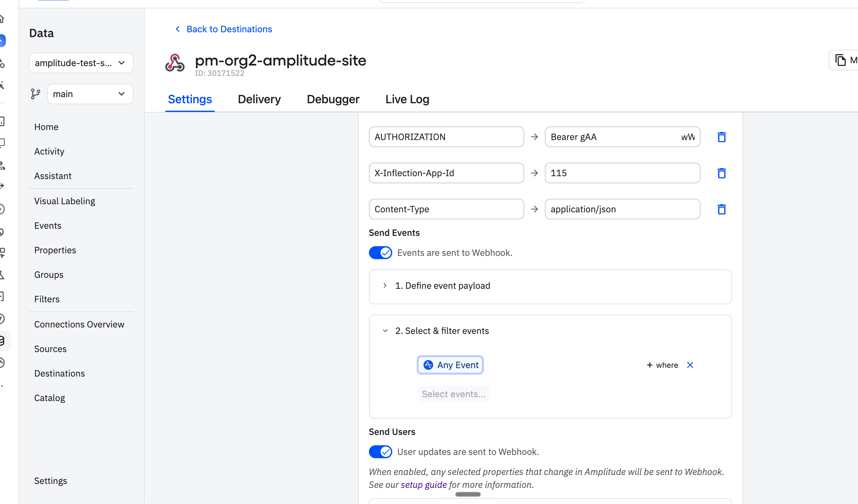Image resolution: width=858 pixels, height=504 pixels.
Task: Add a where clause to Any Event
Action: pos(662,365)
